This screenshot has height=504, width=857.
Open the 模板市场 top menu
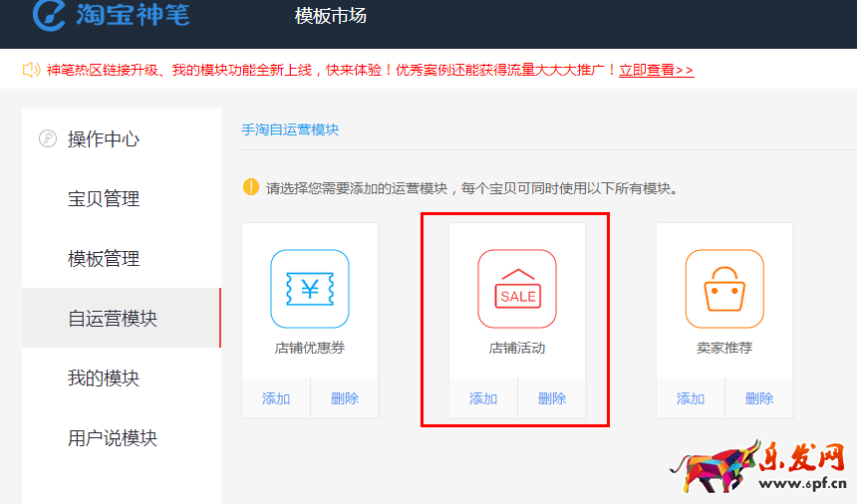click(x=331, y=16)
